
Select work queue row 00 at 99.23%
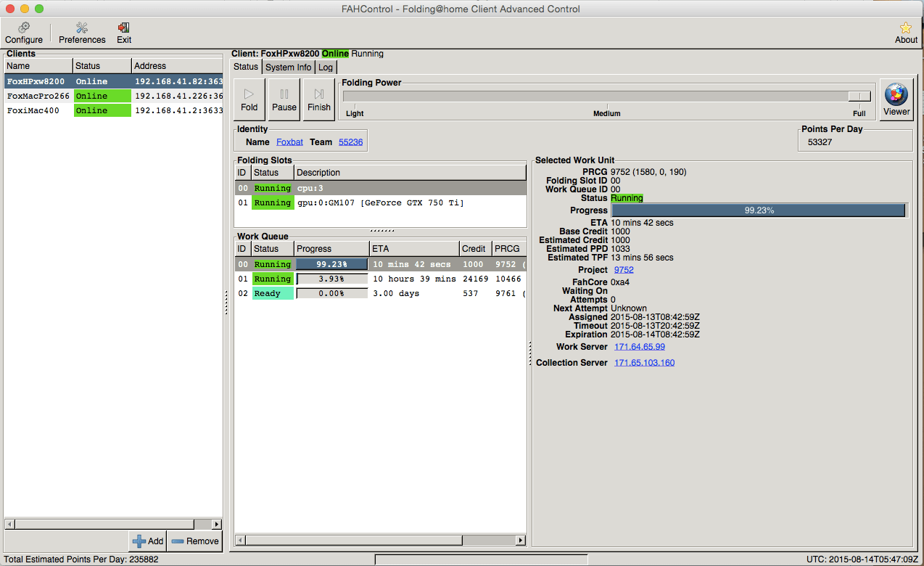tap(381, 264)
